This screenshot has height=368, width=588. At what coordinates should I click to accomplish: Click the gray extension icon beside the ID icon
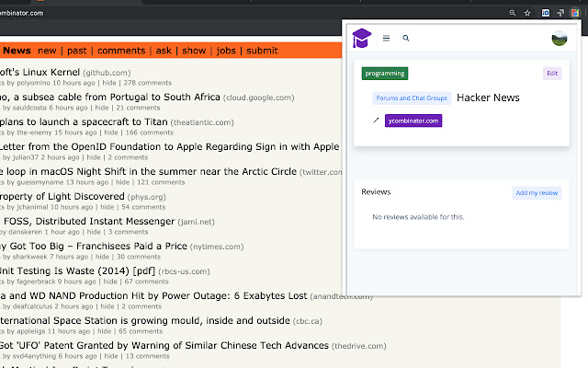coord(560,13)
